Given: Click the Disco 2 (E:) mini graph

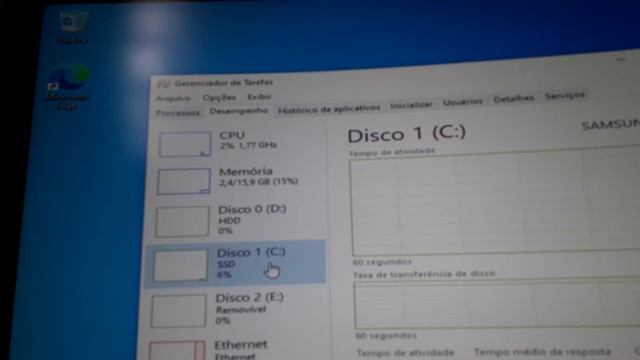Looking at the screenshot, I should point(178,311).
